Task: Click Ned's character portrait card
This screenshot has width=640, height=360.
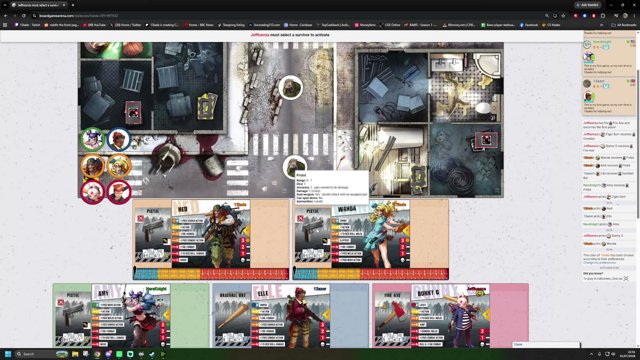Action: point(211,234)
